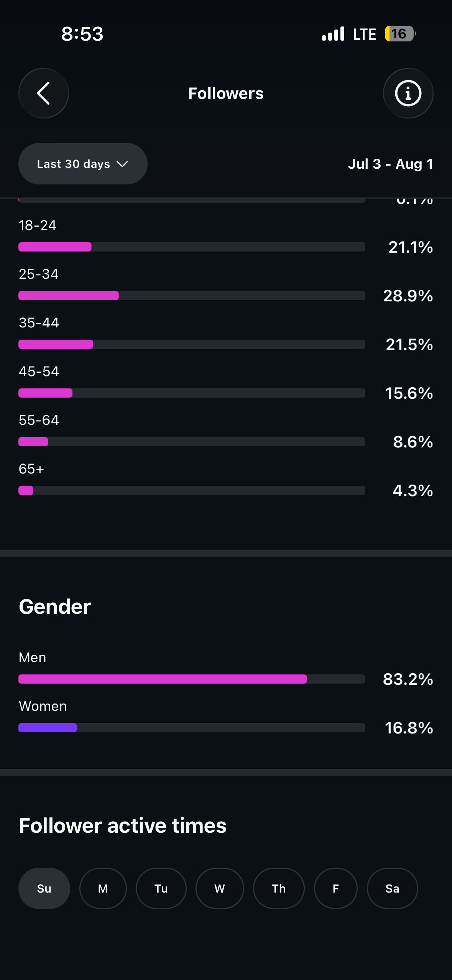This screenshot has width=452, height=980.
Task: Switch to Thursday (Th) active times
Action: coord(279,888)
